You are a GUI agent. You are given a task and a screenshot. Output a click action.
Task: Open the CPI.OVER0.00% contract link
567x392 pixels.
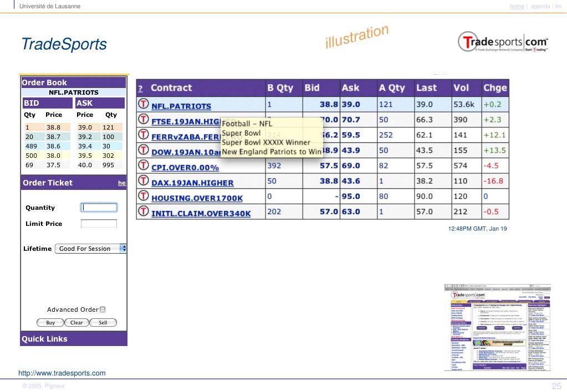point(185,168)
